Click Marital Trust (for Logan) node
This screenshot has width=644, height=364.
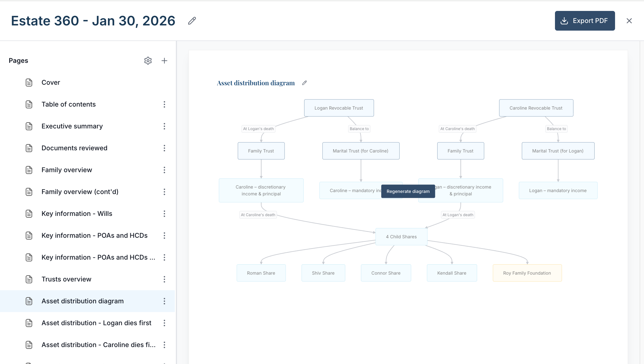pos(558,151)
